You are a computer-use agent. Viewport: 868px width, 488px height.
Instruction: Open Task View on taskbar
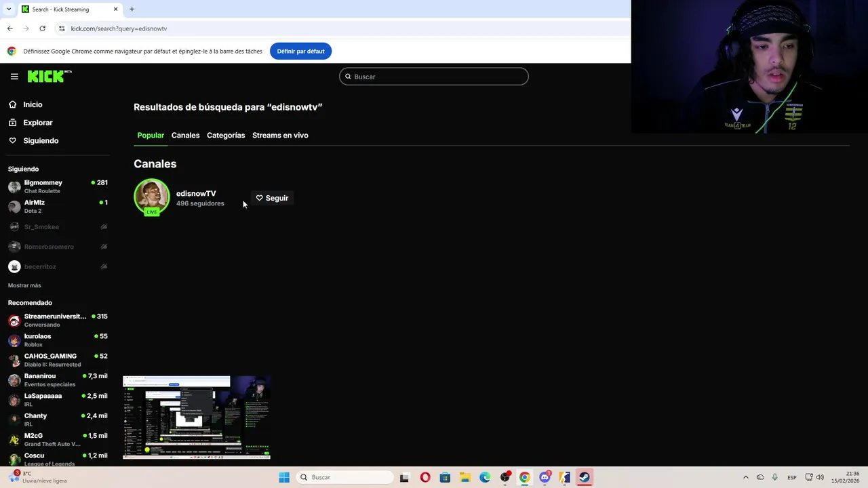coord(404,477)
